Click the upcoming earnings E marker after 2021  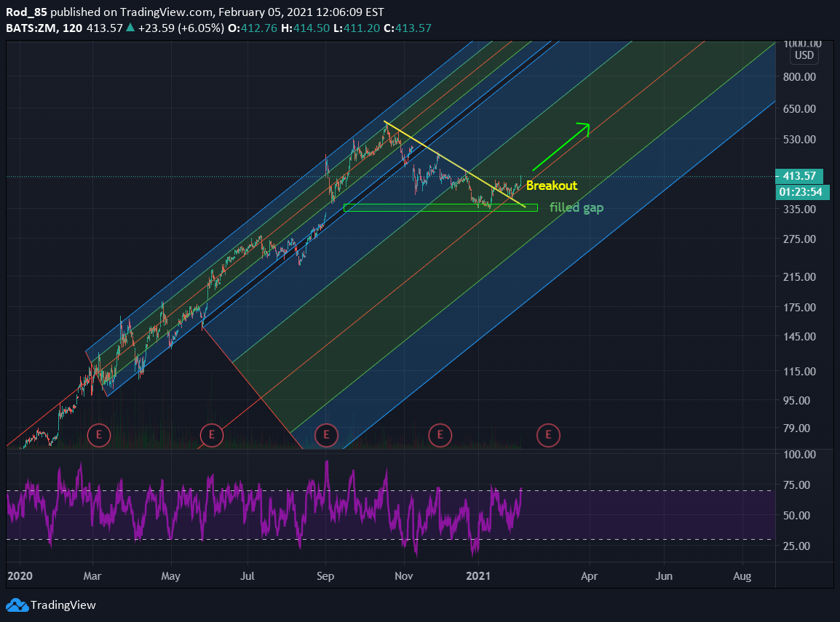click(x=548, y=435)
